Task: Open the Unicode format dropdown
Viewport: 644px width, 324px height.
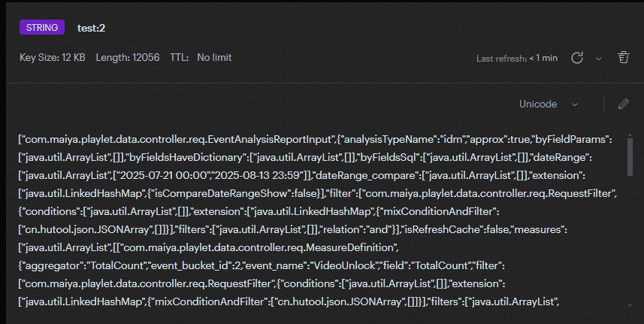Action: (x=549, y=104)
